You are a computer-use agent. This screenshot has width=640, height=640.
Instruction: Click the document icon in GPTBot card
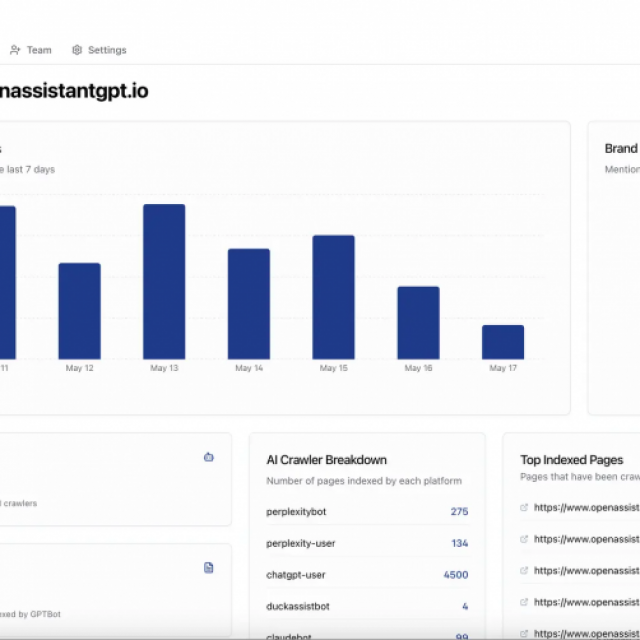tap(209, 568)
